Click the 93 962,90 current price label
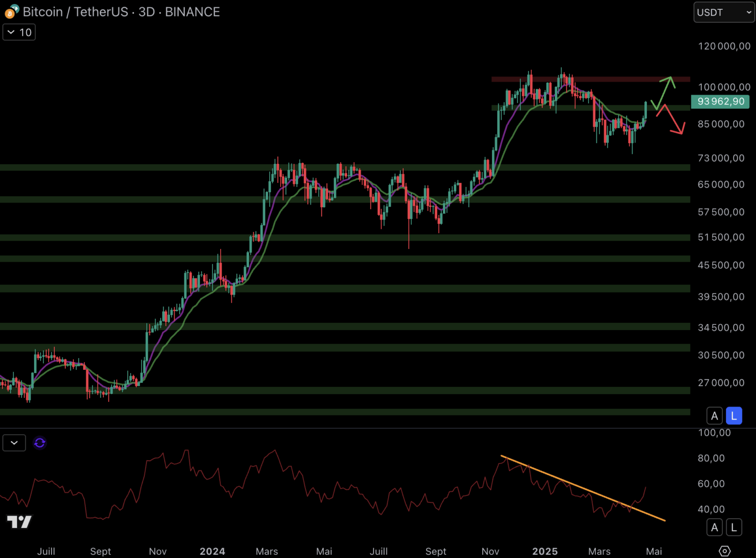 [x=720, y=101]
